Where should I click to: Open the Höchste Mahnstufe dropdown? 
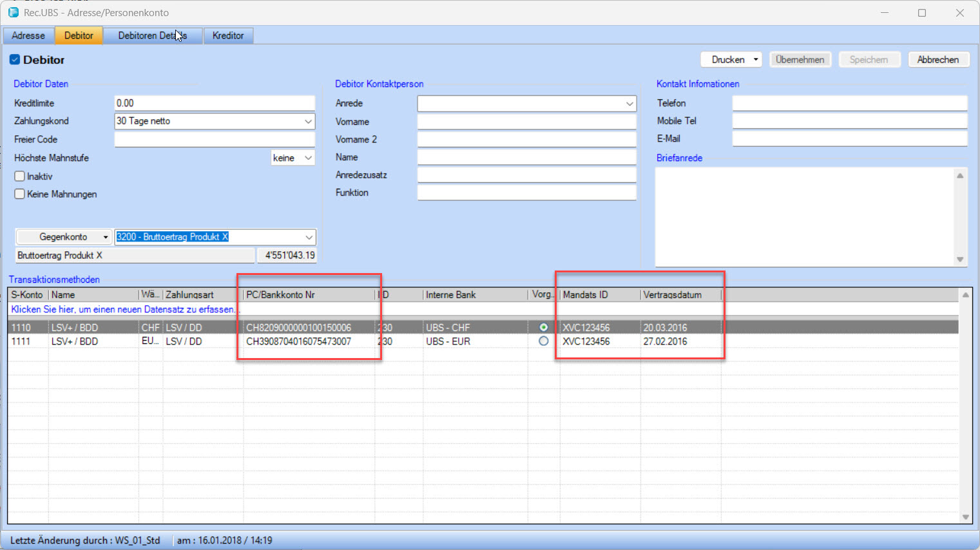tap(308, 158)
